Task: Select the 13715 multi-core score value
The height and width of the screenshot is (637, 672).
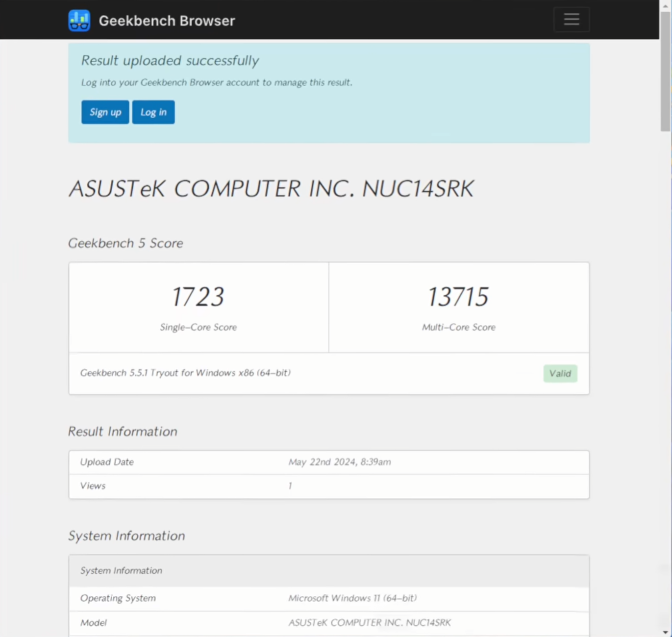Action: (x=458, y=297)
